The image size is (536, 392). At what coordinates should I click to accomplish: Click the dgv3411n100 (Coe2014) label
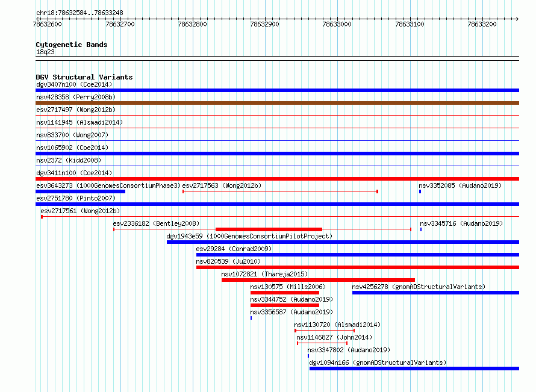(74, 173)
